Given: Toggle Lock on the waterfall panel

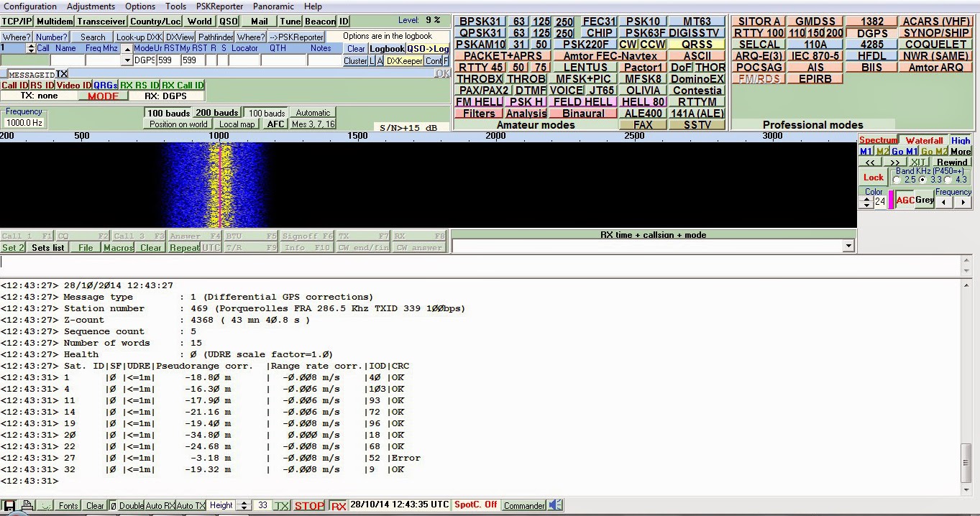Looking at the screenshot, I should (872, 177).
